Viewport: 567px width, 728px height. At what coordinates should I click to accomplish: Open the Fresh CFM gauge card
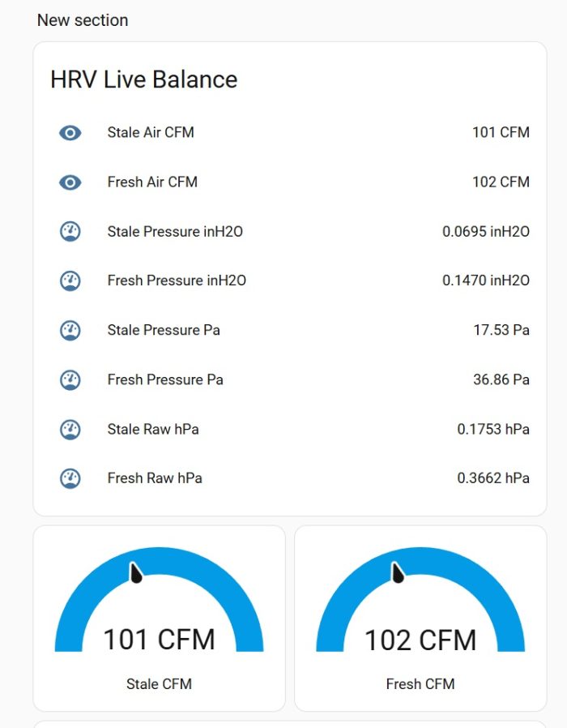pyautogui.click(x=420, y=619)
